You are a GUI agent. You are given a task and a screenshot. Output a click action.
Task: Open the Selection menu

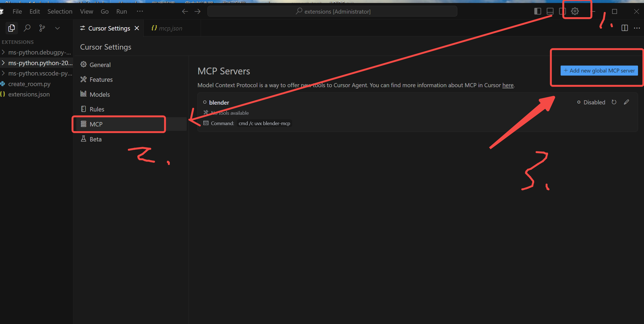(x=60, y=11)
